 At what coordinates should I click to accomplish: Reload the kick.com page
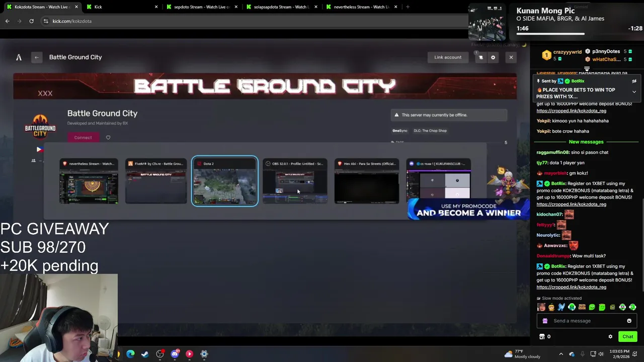pos(31,21)
